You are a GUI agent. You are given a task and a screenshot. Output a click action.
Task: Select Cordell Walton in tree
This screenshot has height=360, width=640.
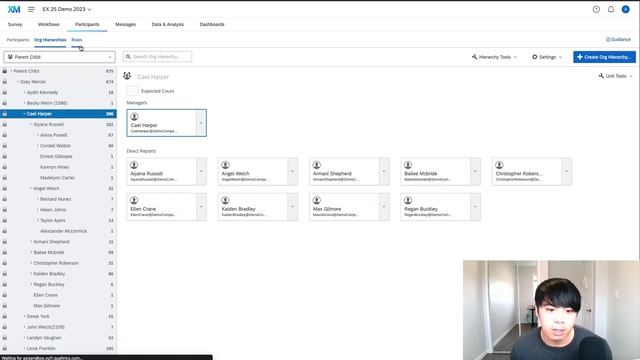coord(55,146)
